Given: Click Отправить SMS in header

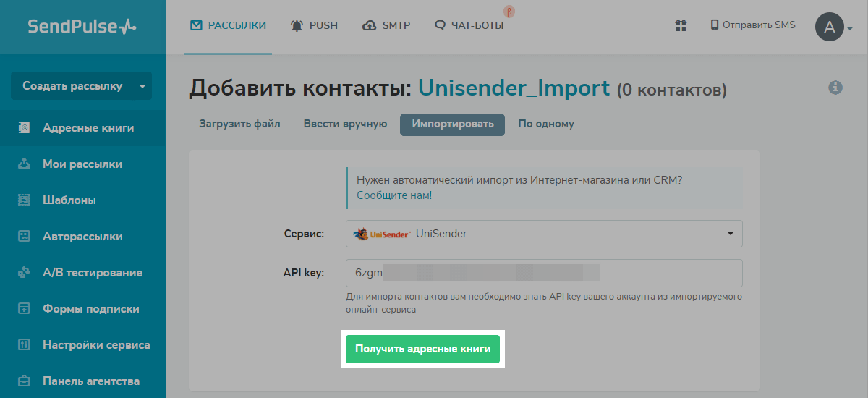Looking at the screenshot, I should [x=753, y=25].
